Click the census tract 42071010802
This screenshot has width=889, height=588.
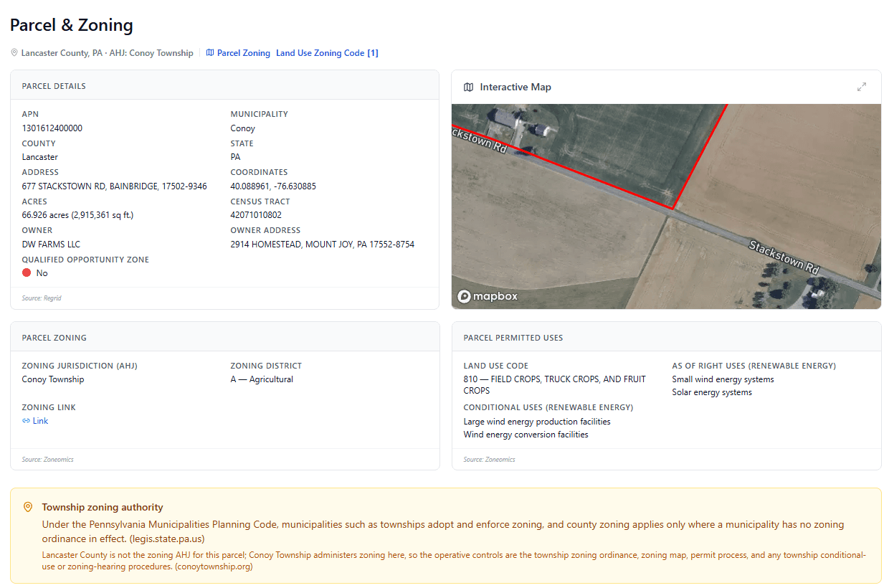[x=256, y=215]
